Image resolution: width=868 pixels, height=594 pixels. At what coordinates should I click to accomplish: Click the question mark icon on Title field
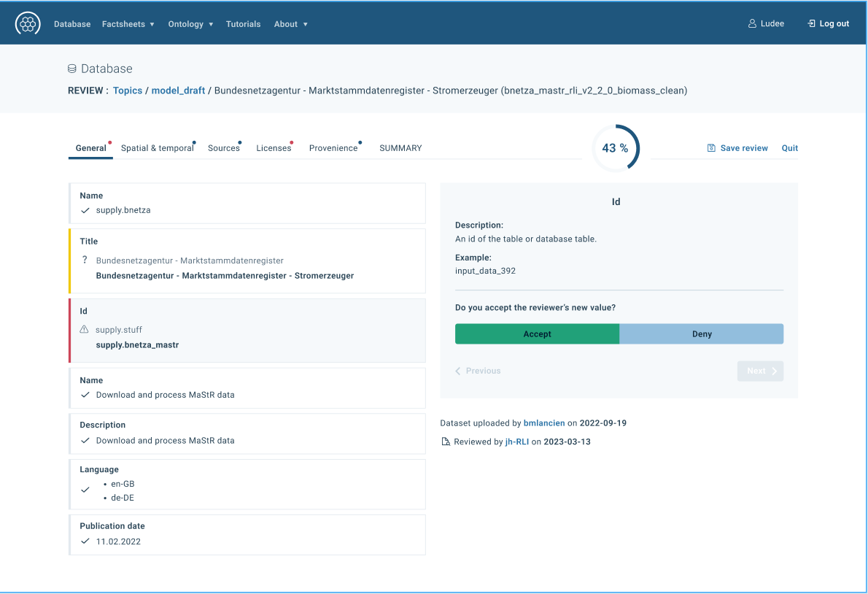click(84, 260)
